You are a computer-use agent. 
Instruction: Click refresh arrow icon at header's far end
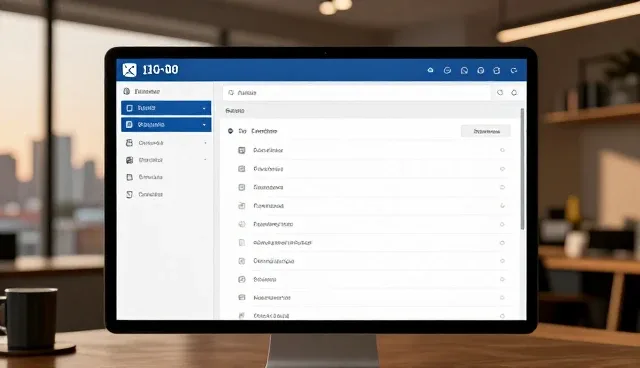[x=513, y=71]
